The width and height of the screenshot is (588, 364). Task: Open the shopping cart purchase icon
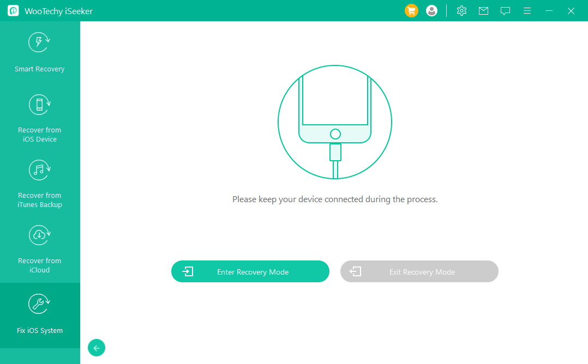tap(411, 11)
